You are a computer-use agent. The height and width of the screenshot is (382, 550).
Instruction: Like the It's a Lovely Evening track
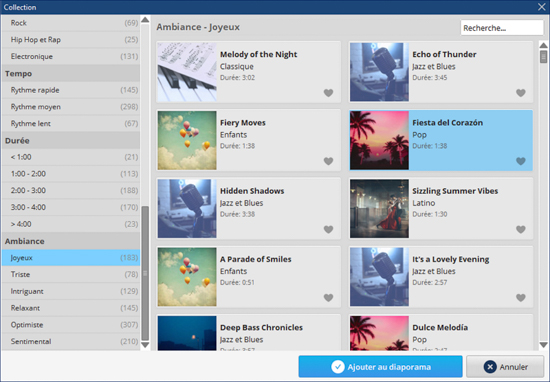point(521,298)
